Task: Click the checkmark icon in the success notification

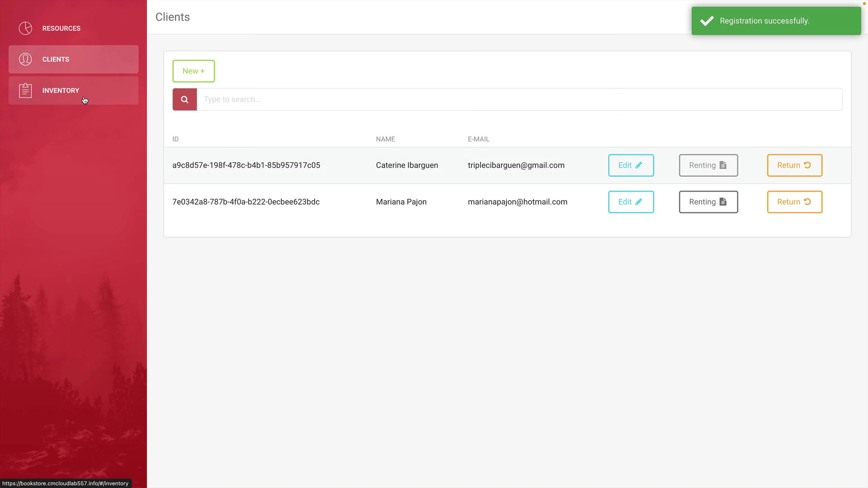Action: (707, 21)
